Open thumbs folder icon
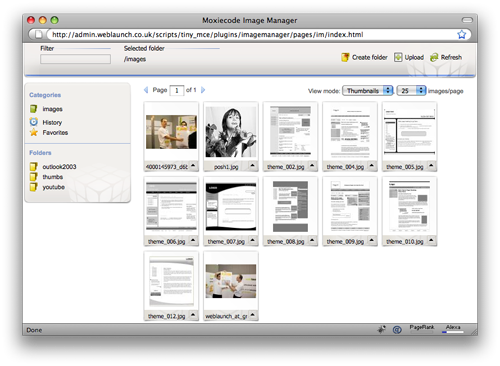The width and height of the screenshot is (500, 366). [33, 177]
